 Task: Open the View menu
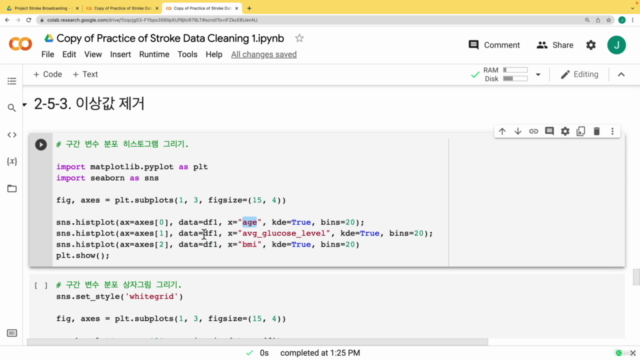[93, 54]
